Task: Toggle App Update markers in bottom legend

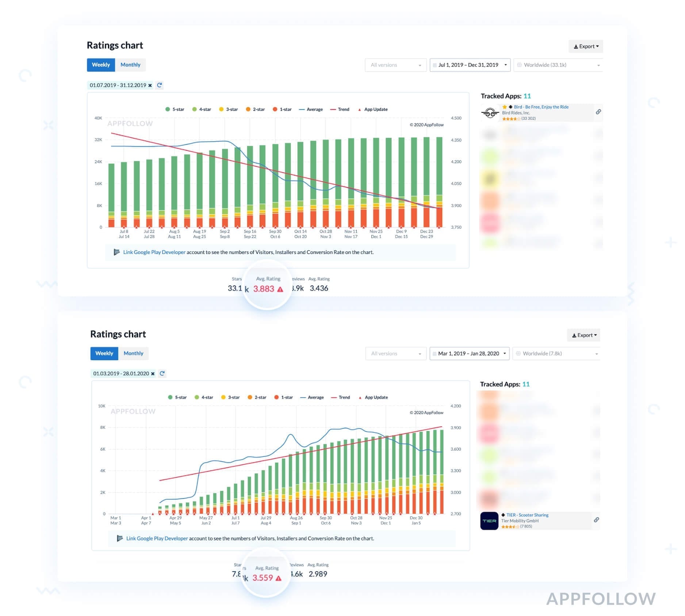Action: pyautogui.click(x=373, y=397)
